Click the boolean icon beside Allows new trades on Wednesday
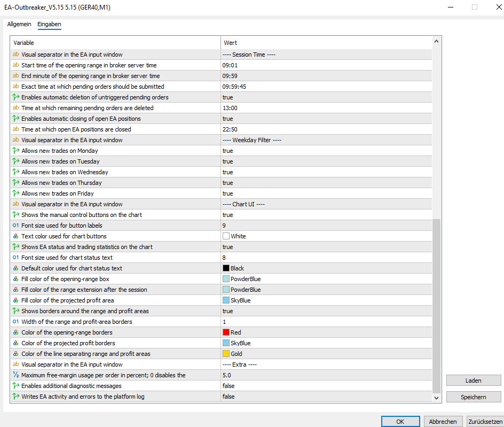 point(16,172)
